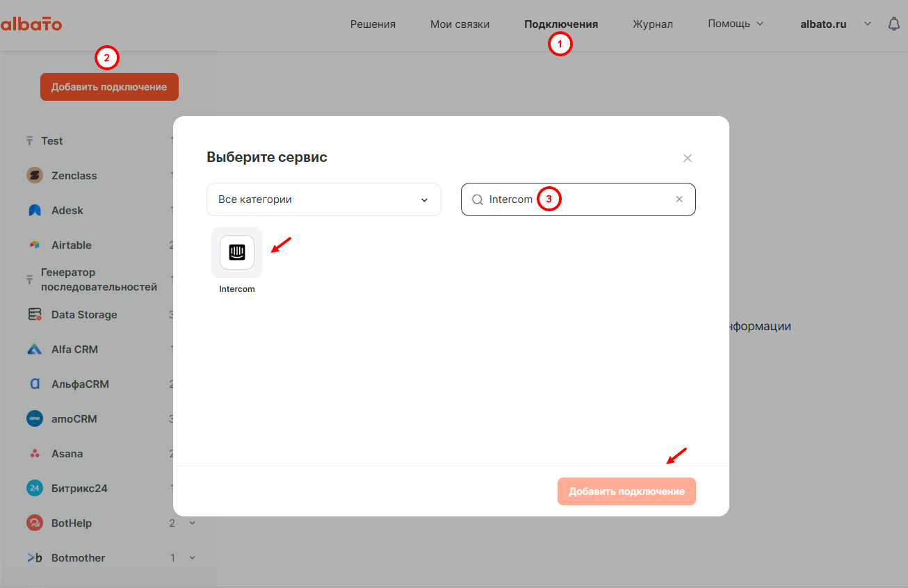
Task: Expand the Botmother connections list
Action: coord(193,558)
